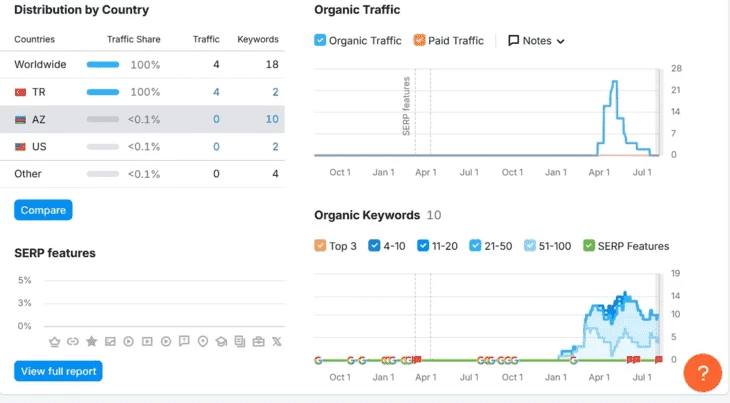730x403 pixels.
Task: Click the Compare button
Action: coord(43,210)
